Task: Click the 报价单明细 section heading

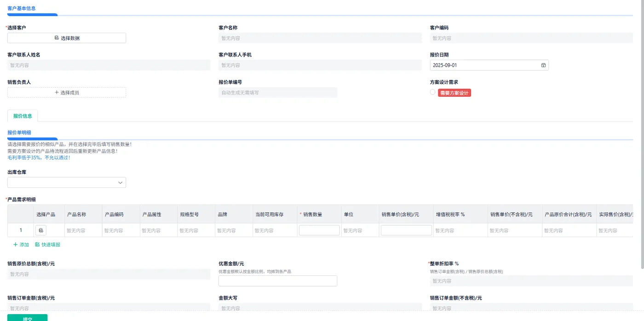Action: pos(19,133)
